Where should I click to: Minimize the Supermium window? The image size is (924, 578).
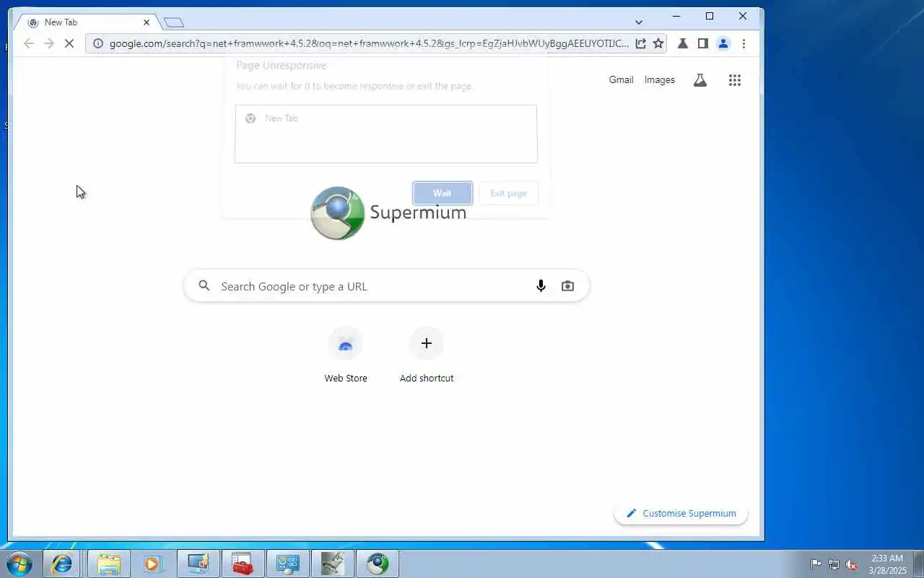pyautogui.click(x=676, y=16)
